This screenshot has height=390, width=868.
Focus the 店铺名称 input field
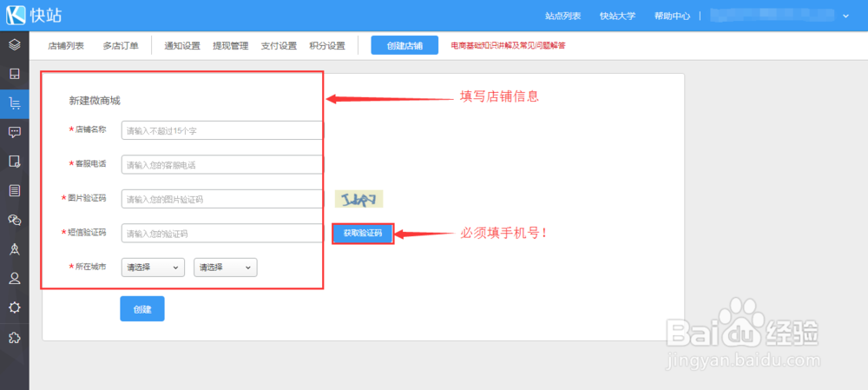222,130
